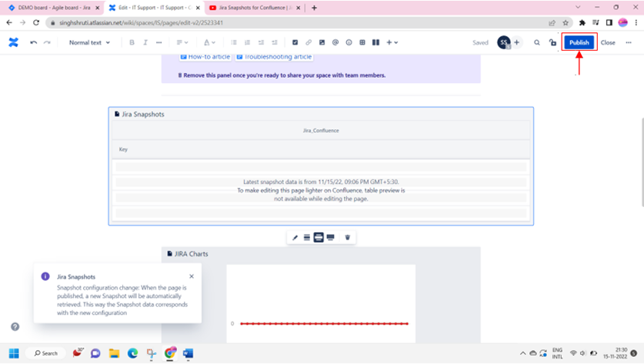Open the insert more elements menu
644x364 pixels.
pyautogui.click(x=392, y=42)
